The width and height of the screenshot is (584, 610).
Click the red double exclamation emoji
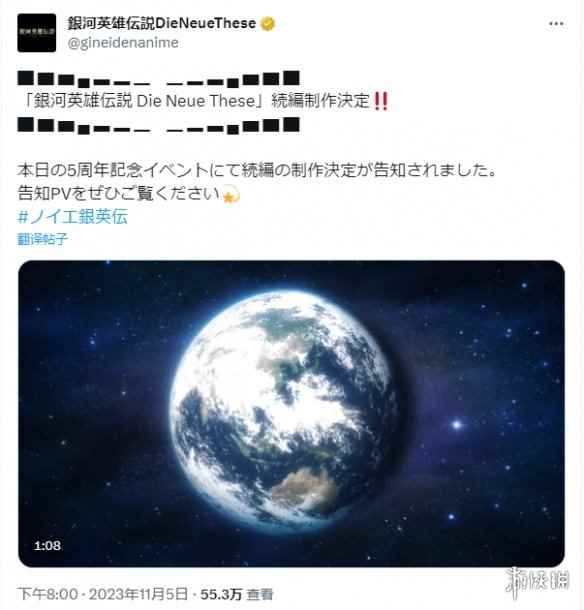coord(381,101)
